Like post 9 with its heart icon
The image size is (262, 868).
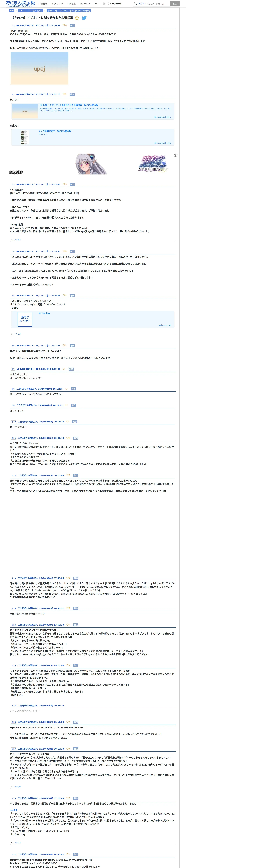pyautogui.click(x=66, y=405)
